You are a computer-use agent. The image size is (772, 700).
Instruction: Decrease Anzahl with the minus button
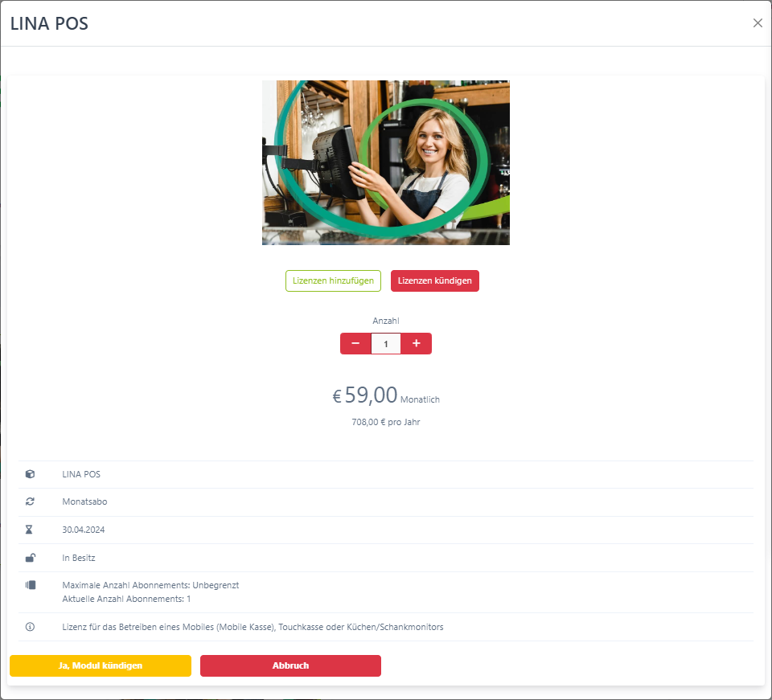pos(355,343)
